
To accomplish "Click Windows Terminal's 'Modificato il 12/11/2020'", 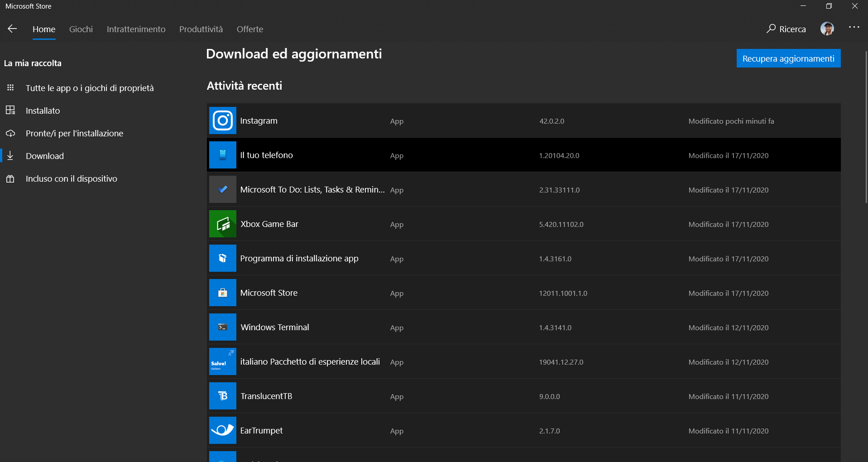I will [x=729, y=327].
